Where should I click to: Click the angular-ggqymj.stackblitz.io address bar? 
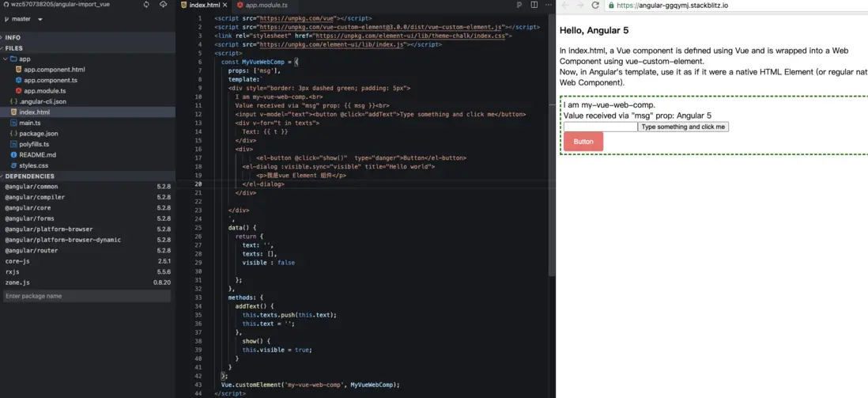pos(736,6)
